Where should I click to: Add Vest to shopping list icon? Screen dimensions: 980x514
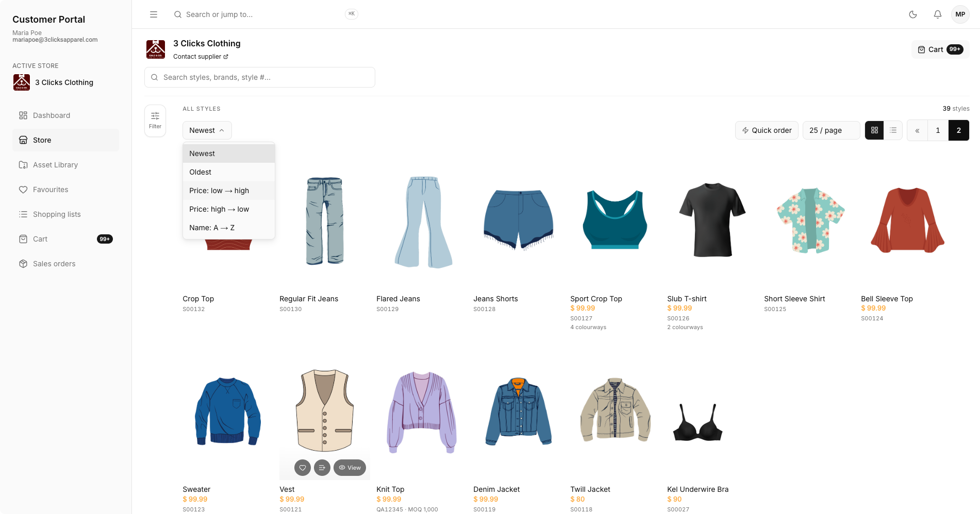(322, 468)
